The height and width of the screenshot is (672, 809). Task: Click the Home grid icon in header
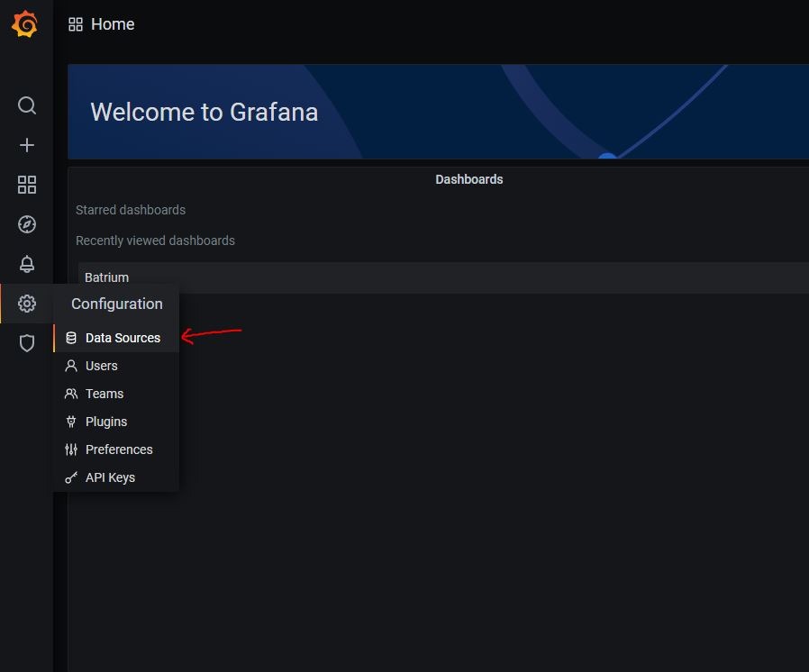pos(76,24)
